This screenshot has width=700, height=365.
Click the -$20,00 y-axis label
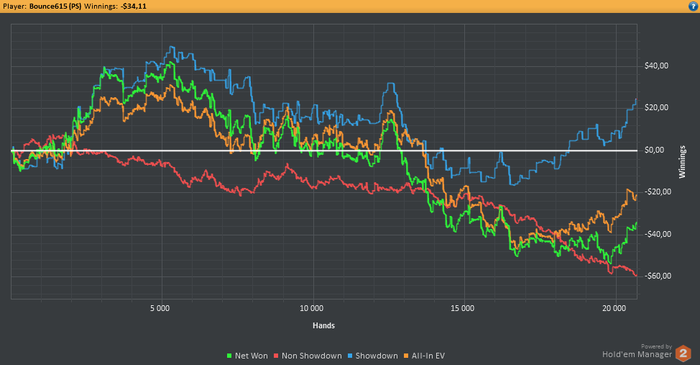(658, 192)
